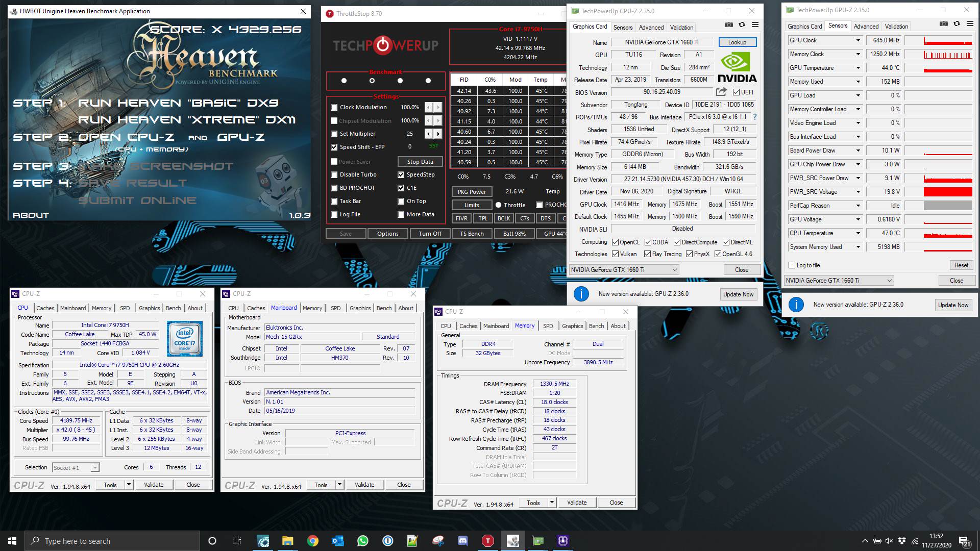980x551 pixels.
Task: Enable Set Multiplier checkbox
Action: 334,134
